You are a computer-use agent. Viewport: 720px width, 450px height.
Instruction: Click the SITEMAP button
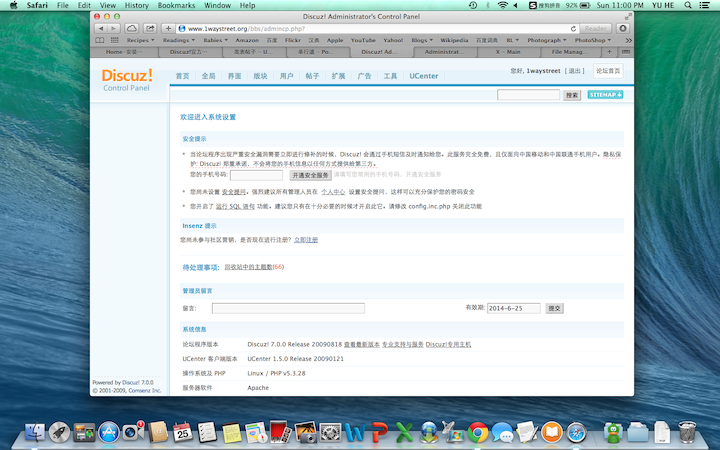605,95
